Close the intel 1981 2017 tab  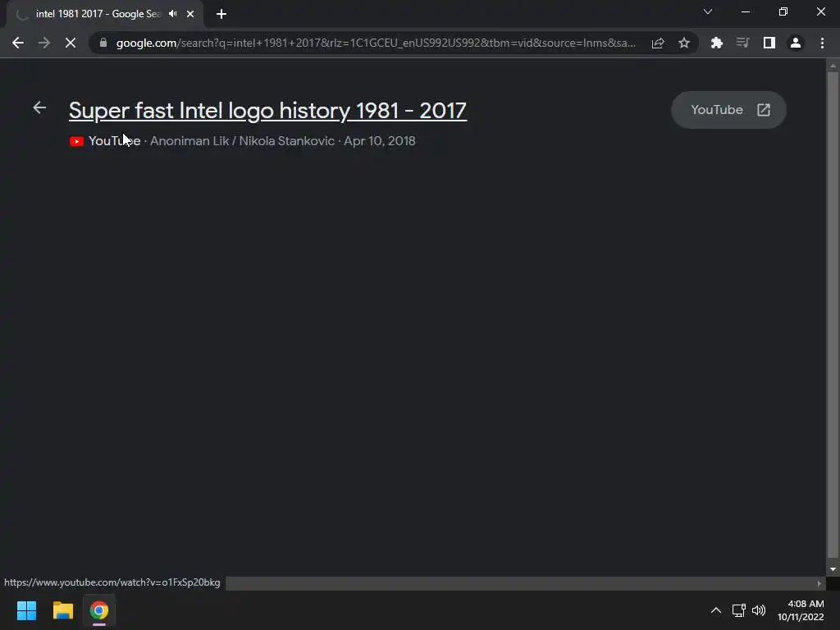point(190,14)
